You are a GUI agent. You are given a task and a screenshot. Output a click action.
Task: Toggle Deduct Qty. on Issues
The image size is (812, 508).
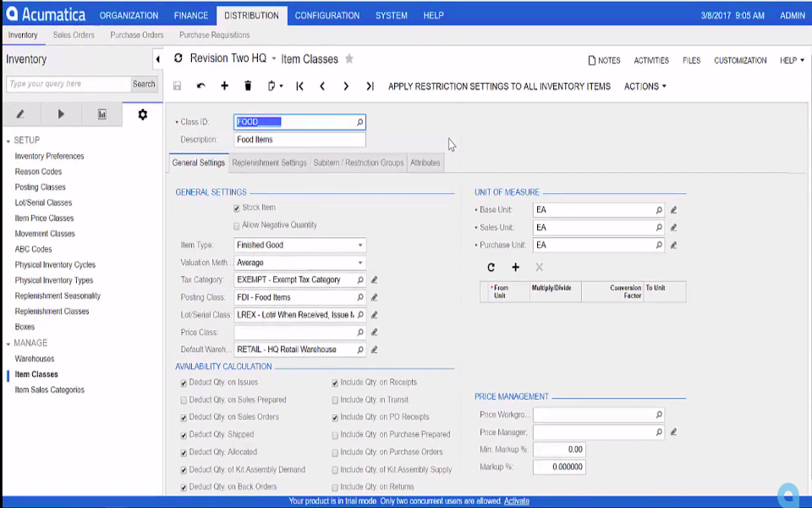click(184, 383)
